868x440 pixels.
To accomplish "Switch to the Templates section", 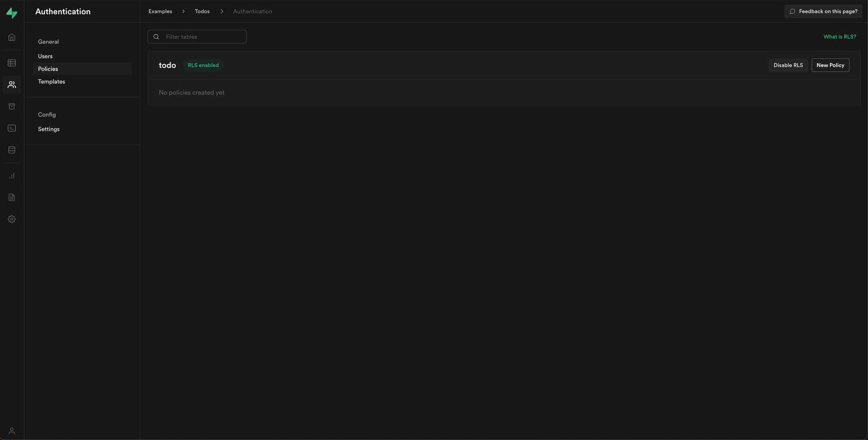I will pyautogui.click(x=51, y=81).
